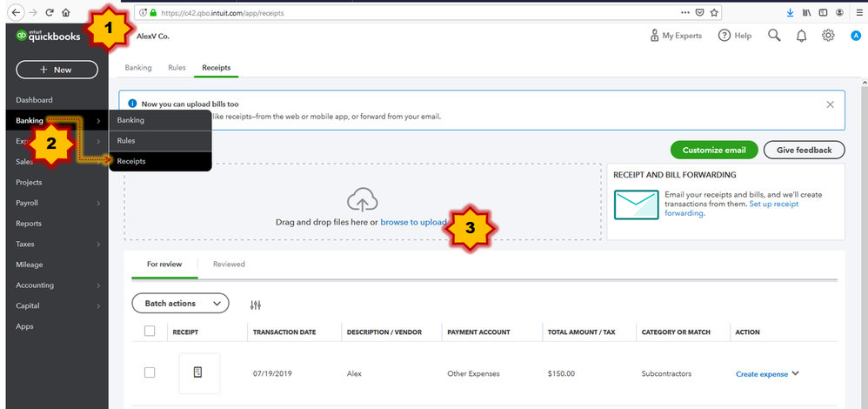This screenshot has height=409, width=868.
Task: Click the browse to upload link
Action: (413, 222)
